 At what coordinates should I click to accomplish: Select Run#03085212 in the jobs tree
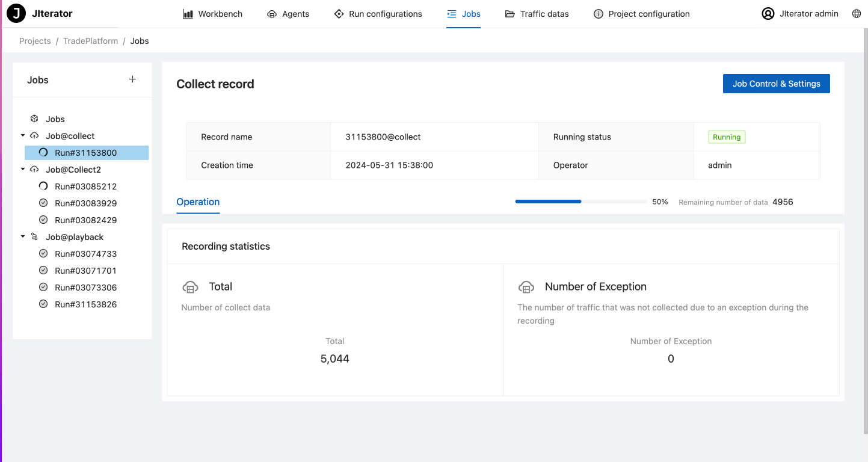[x=86, y=186]
